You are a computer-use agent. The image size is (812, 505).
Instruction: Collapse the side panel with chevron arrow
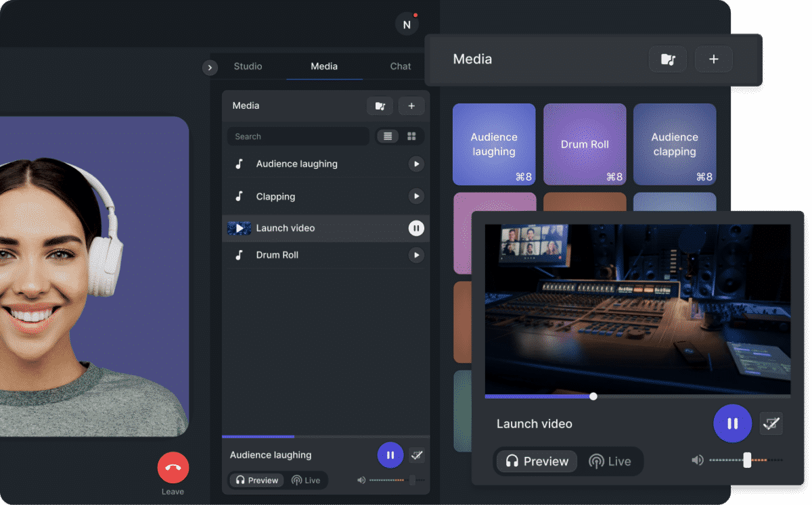(x=210, y=68)
